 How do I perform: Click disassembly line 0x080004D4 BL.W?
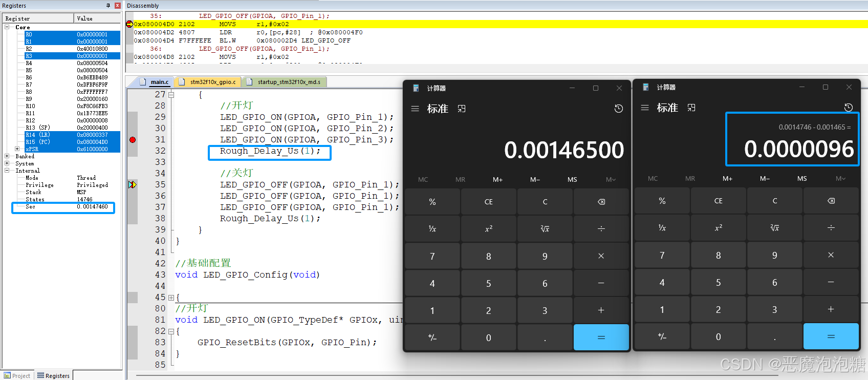click(243, 40)
